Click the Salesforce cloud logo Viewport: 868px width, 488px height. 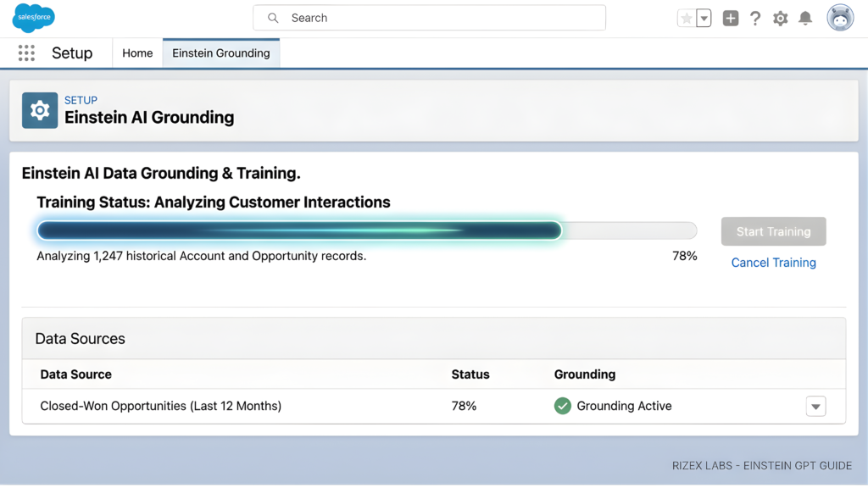[32, 17]
